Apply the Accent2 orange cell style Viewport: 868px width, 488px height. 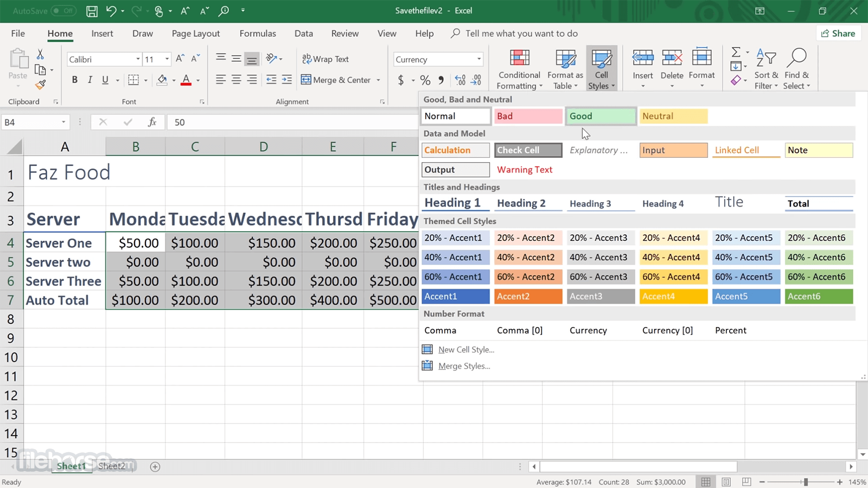click(x=528, y=296)
